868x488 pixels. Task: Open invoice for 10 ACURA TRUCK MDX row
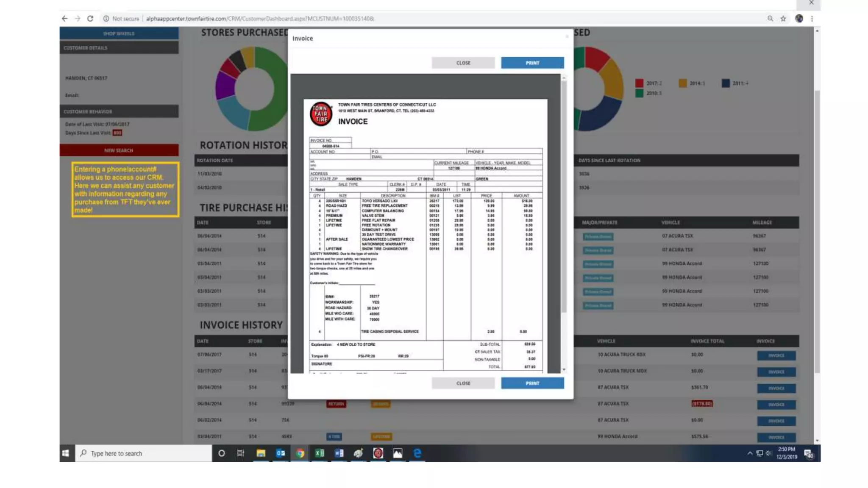(x=776, y=372)
